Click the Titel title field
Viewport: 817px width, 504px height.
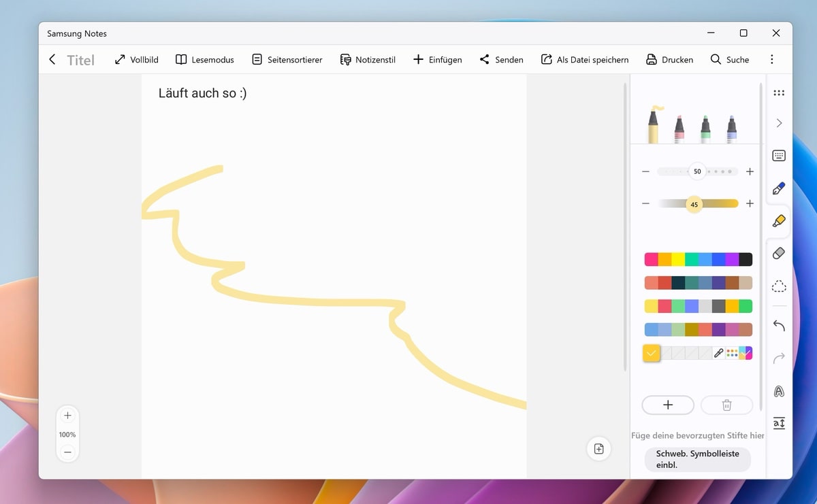click(80, 60)
